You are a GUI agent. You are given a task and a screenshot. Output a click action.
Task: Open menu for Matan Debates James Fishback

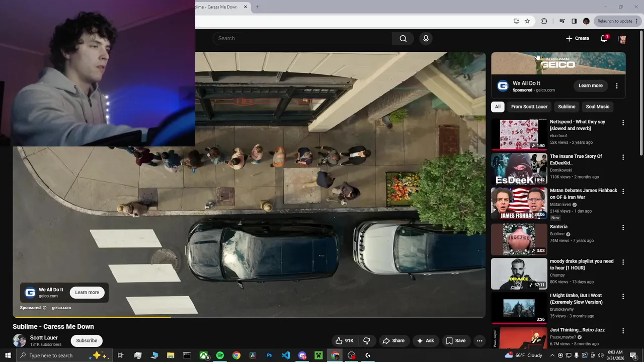coord(623,192)
